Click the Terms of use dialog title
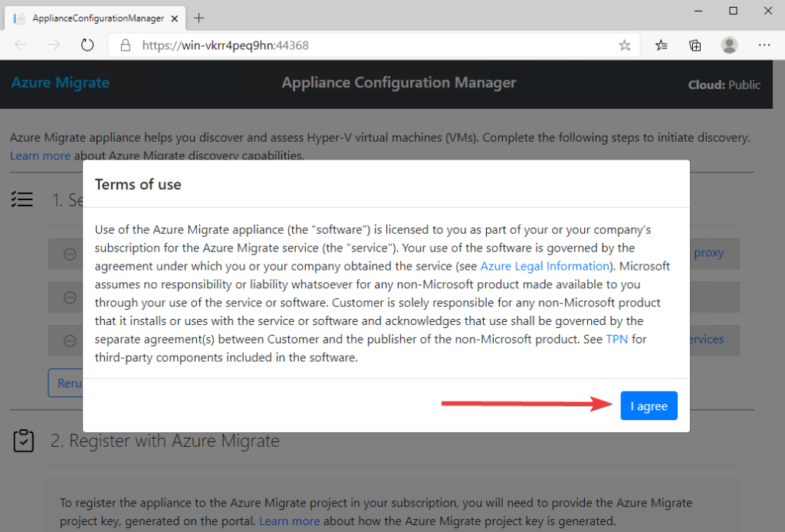785x532 pixels. [138, 185]
